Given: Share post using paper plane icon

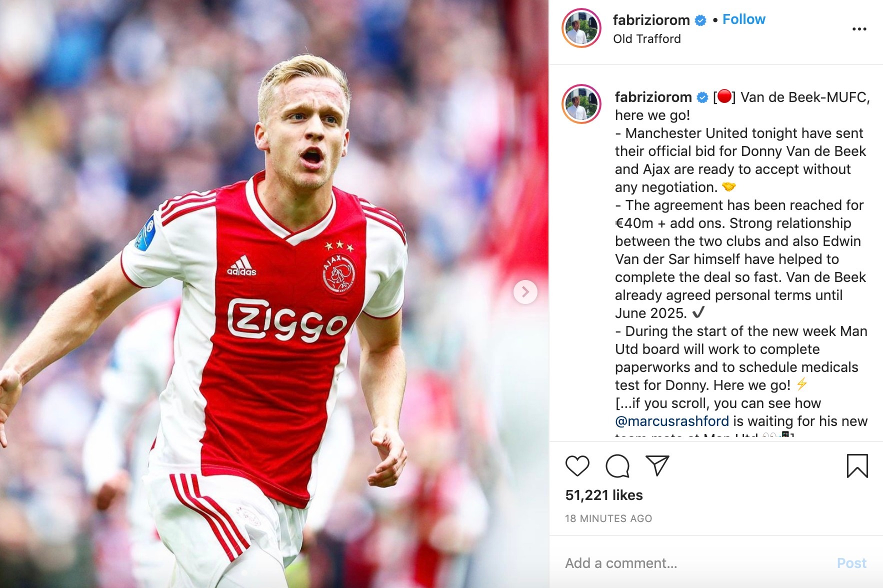Looking at the screenshot, I should [x=657, y=465].
